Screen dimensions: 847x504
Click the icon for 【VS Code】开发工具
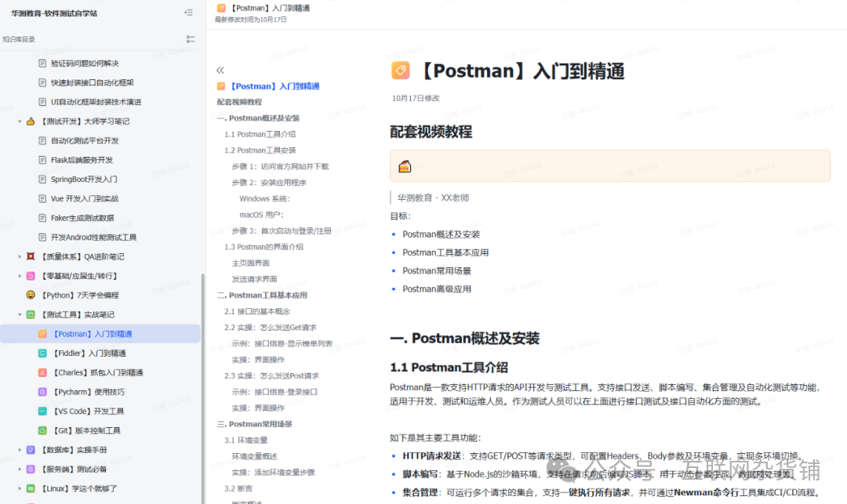[x=42, y=412]
